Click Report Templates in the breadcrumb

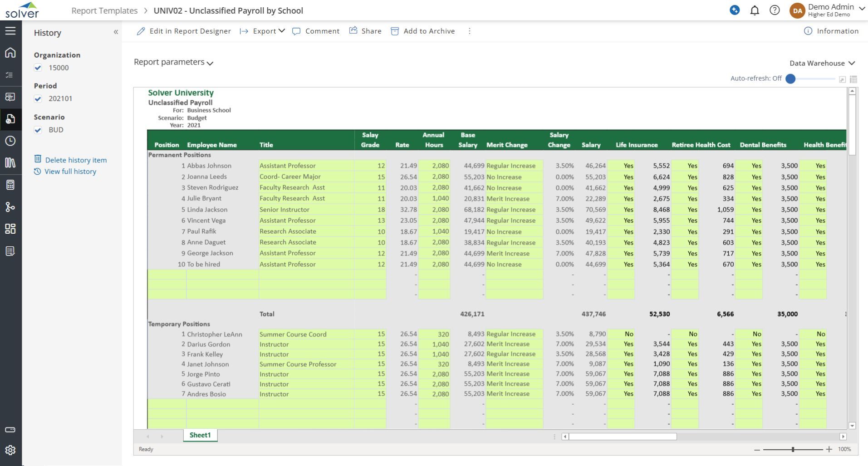click(104, 10)
